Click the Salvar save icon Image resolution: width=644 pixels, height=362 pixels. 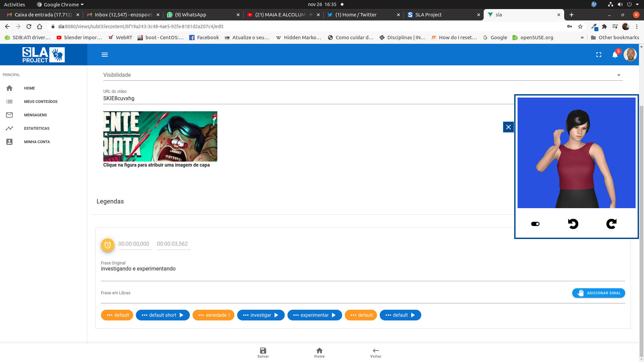263,351
